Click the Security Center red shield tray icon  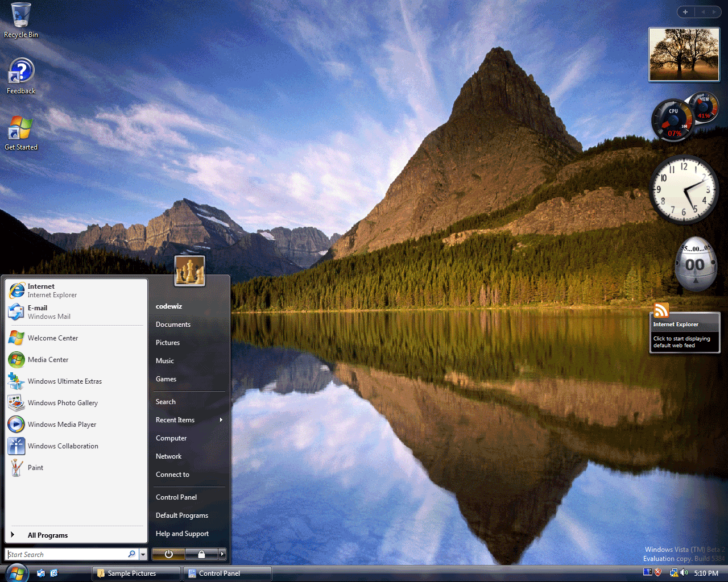click(658, 572)
